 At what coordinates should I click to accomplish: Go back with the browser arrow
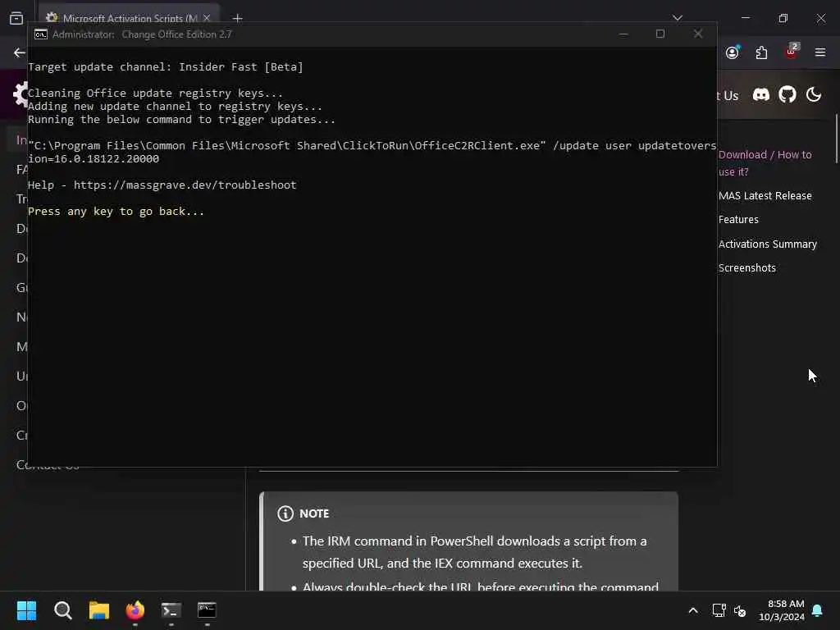[x=20, y=52]
